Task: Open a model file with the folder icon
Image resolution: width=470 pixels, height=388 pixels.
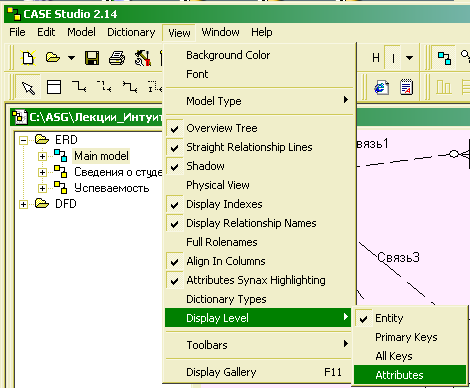Action: click(x=53, y=58)
